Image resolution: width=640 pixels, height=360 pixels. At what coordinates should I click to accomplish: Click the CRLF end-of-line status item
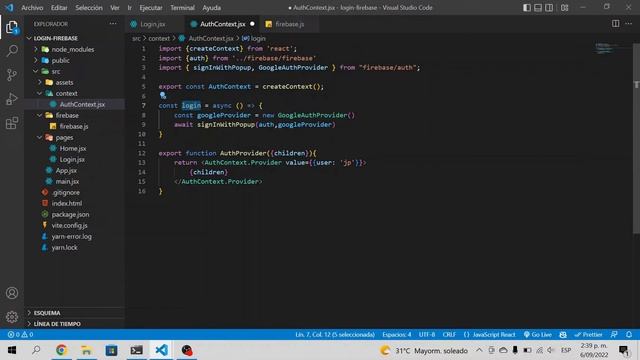click(x=449, y=335)
